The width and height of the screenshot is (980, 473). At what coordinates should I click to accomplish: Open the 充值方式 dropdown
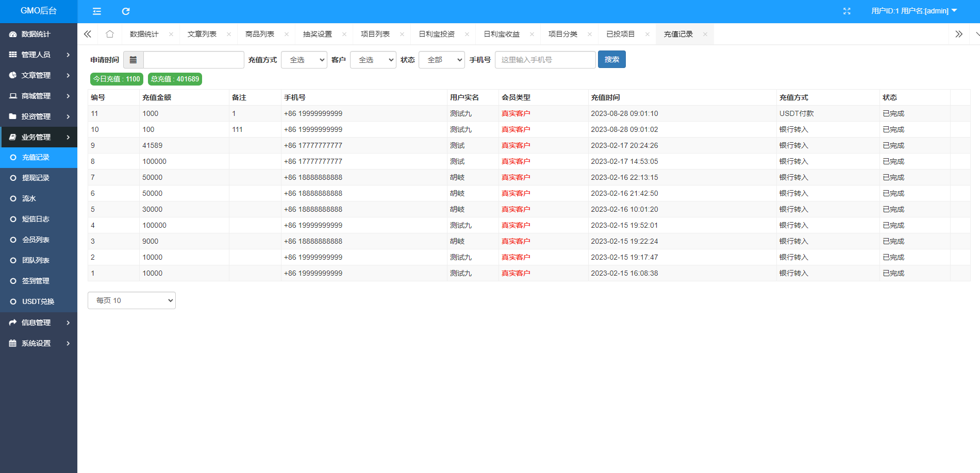304,59
